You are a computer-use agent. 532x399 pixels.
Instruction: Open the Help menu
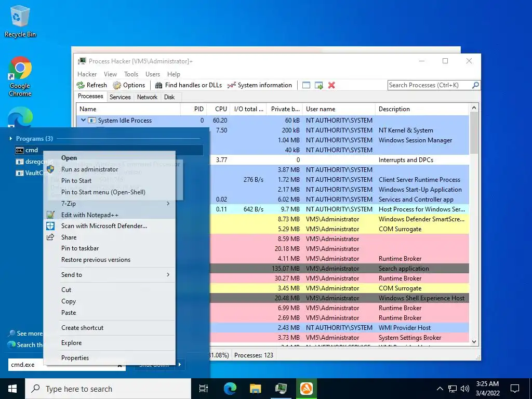[x=174, y=74]
